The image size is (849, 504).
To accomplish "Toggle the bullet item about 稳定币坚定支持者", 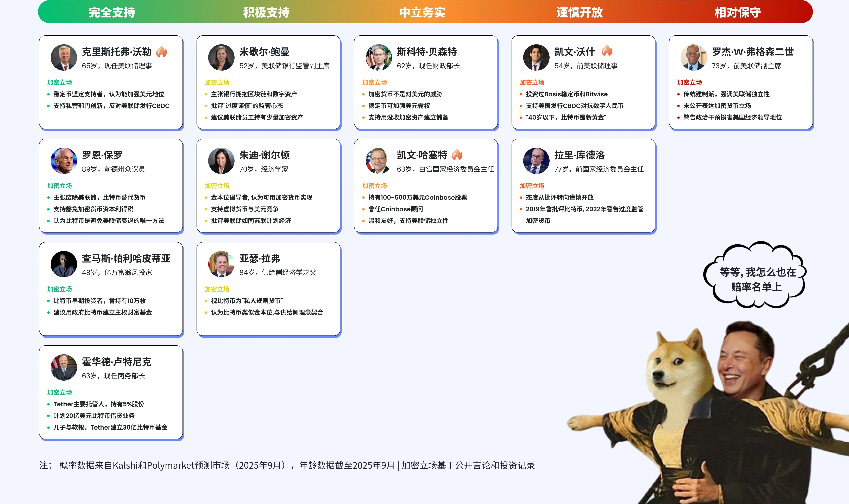I will [109, 94].
